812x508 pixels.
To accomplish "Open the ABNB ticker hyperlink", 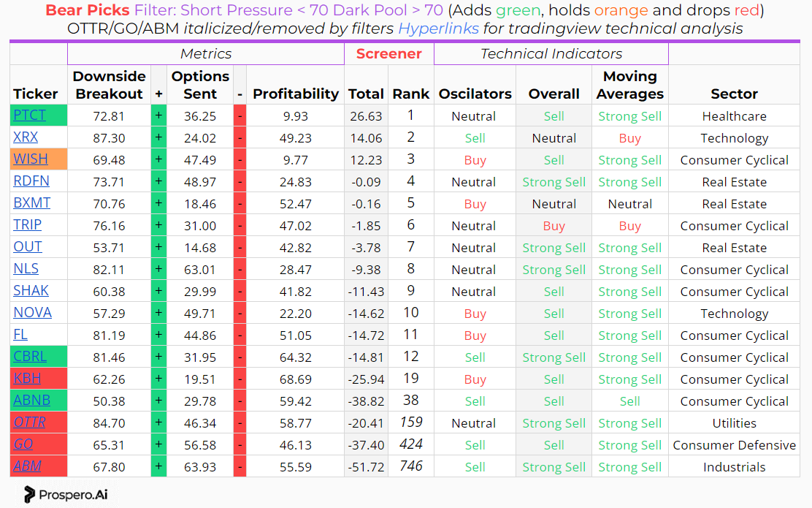I will pyautogui.click(x=31, y=400).
